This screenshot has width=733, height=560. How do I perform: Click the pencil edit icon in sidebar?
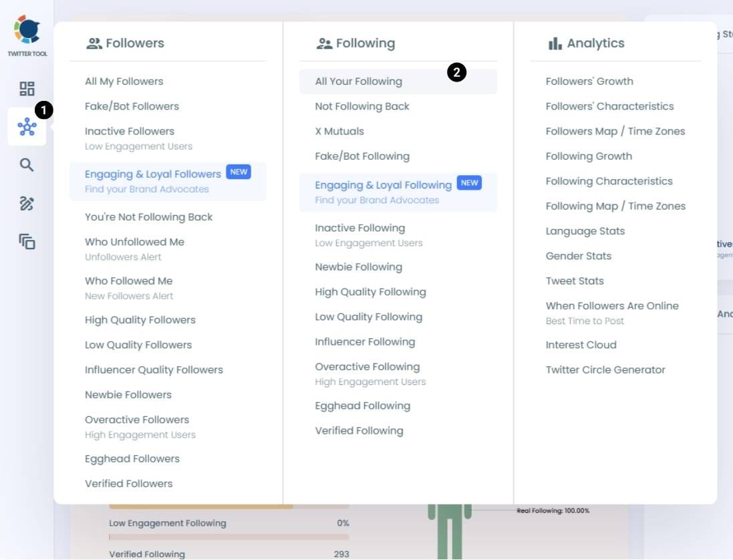pyautogui.click(x=27, y=204)
